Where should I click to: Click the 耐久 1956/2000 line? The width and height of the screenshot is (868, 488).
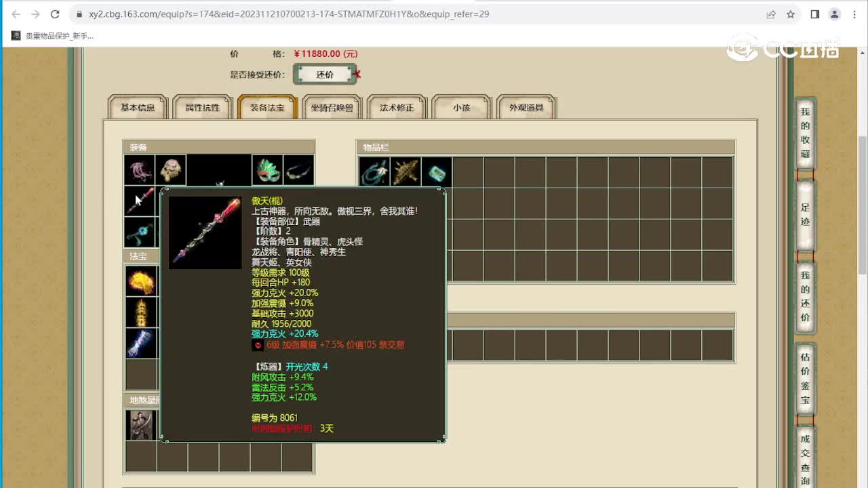pyautogui.click(x=280, y=323)
